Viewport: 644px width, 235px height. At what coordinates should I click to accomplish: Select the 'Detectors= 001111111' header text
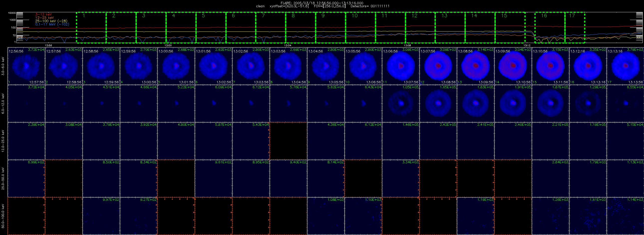[370, 6]
